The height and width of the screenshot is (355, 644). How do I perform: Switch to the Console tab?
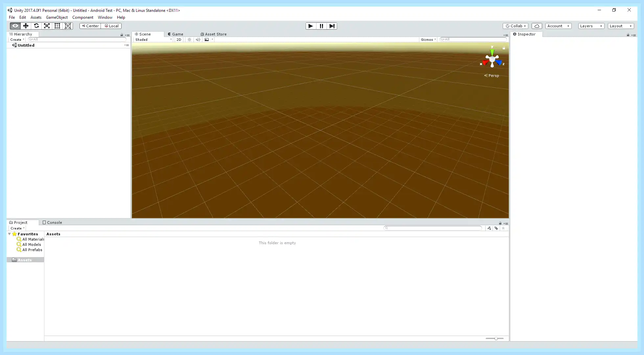[53, 223]
